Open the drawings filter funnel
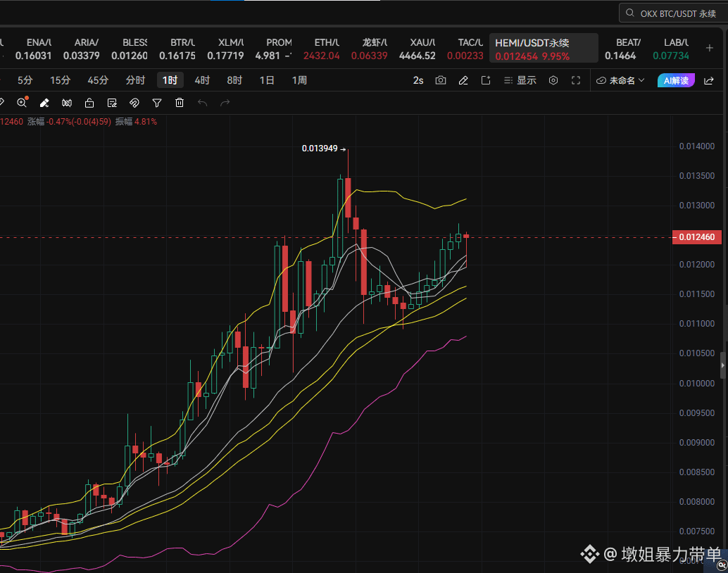728x573 pixels. point(157,103)
